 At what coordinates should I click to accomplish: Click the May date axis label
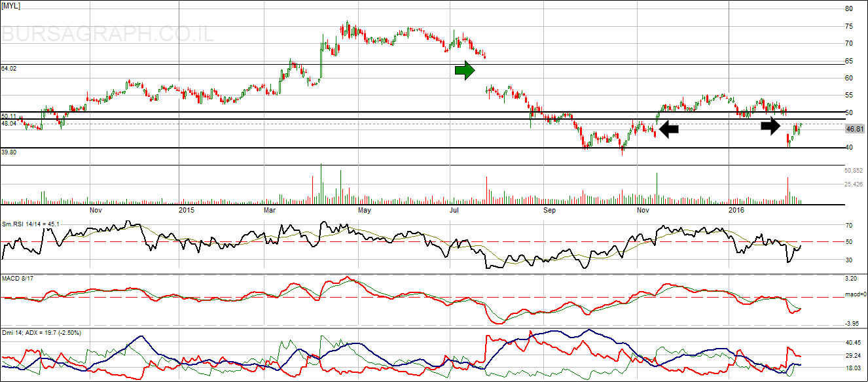365,211
